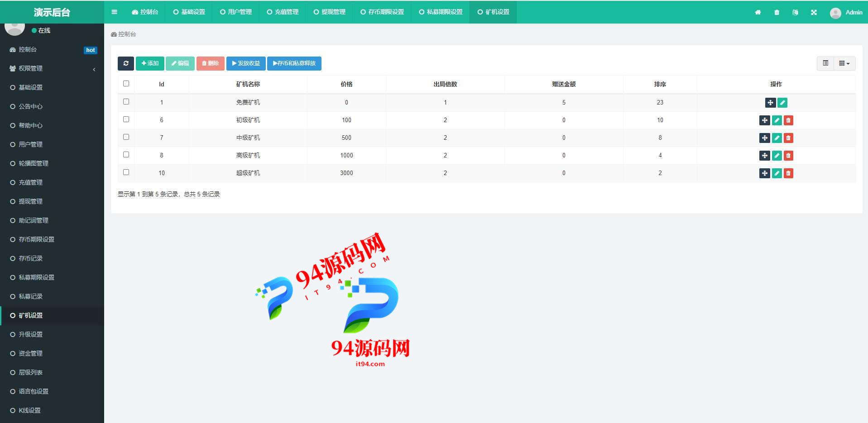Open 存币记录 in the sidebar

coord(52,259)
